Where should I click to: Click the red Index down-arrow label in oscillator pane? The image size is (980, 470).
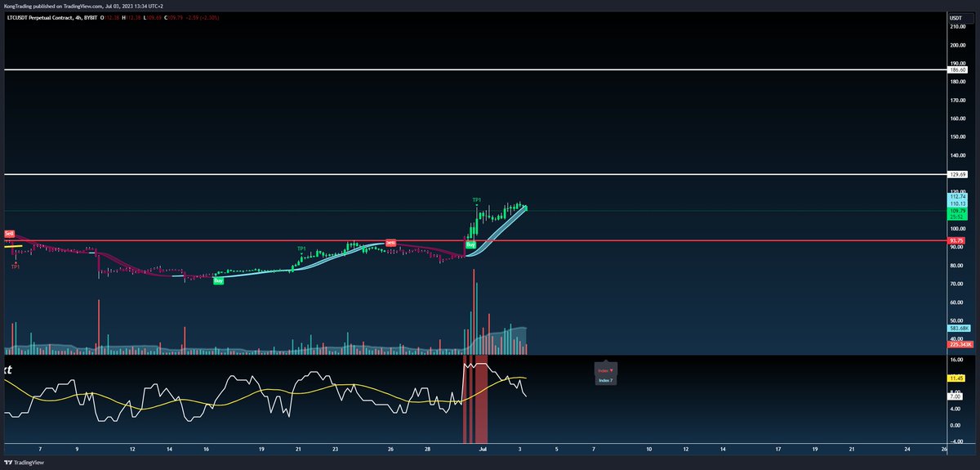click(605, 370)
